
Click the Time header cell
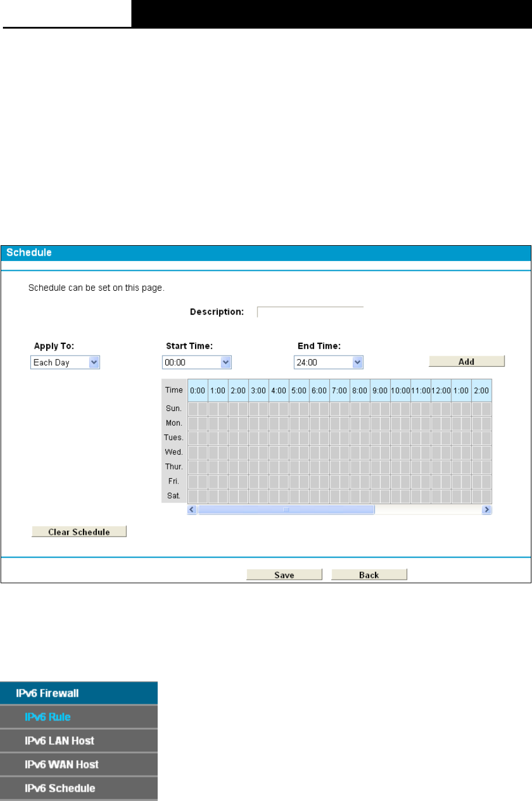pos(174,390)
